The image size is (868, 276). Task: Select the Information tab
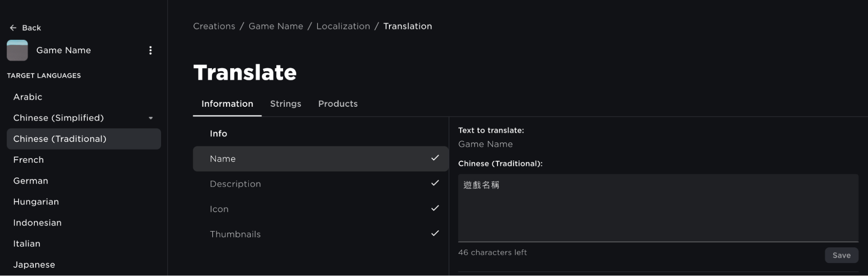click(227, 104)
